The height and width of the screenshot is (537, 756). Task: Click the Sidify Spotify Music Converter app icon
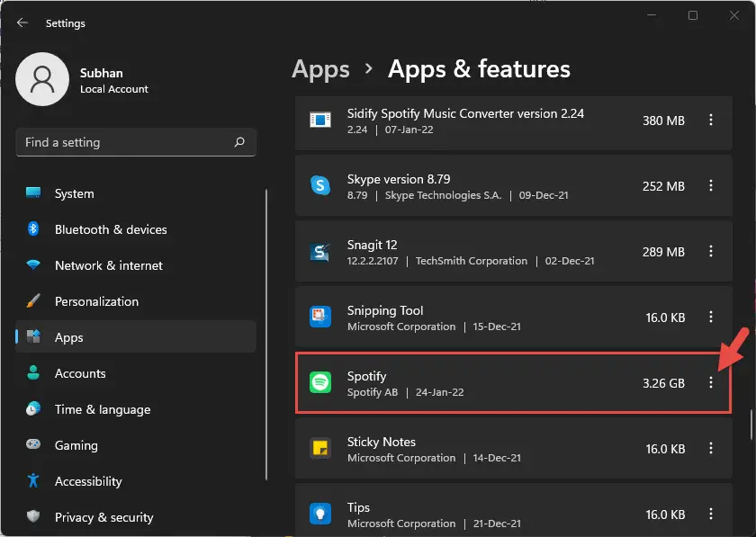coord(320,120)
